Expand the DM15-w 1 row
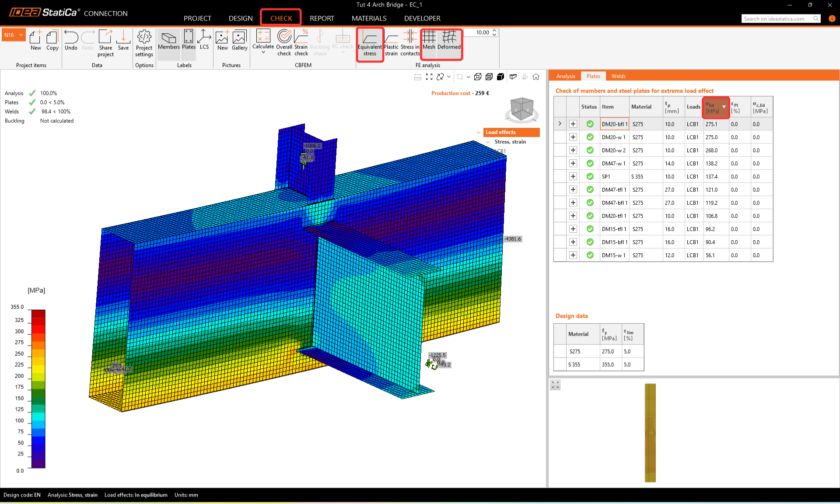This screenshot has height=504, width=840. click(x=573, y=255)
